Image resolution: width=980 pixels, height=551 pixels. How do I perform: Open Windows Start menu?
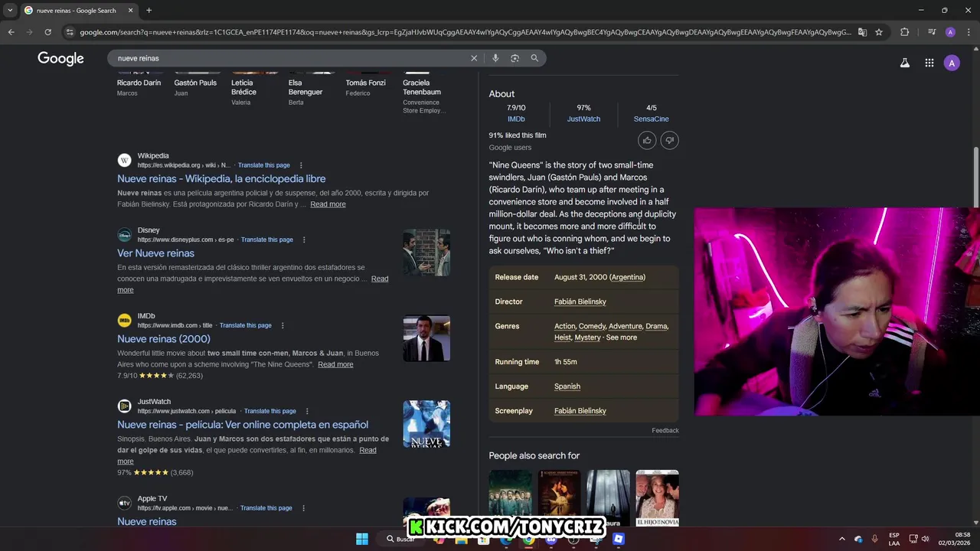(x=361, y=539)
